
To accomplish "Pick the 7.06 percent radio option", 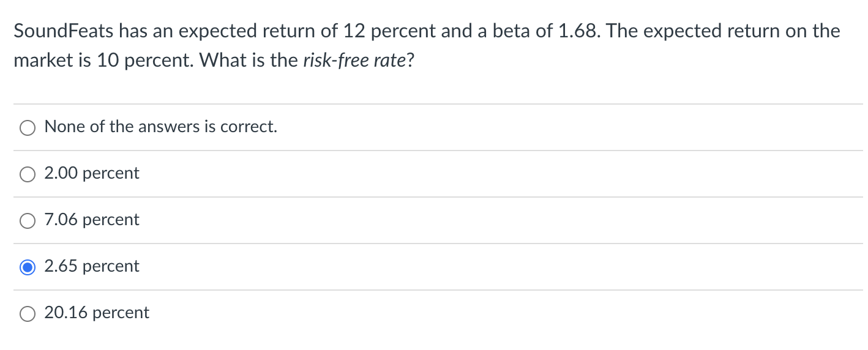I will (28, 220).
